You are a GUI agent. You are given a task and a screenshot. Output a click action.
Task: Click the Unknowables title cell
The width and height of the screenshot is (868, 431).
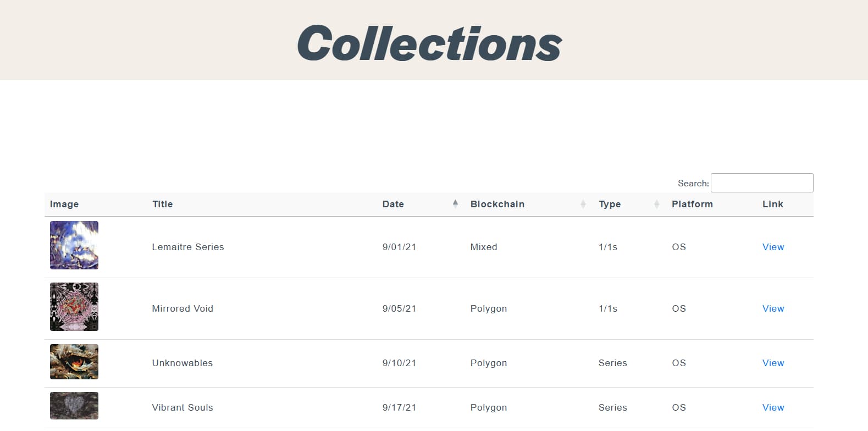[x=183, y=363]
